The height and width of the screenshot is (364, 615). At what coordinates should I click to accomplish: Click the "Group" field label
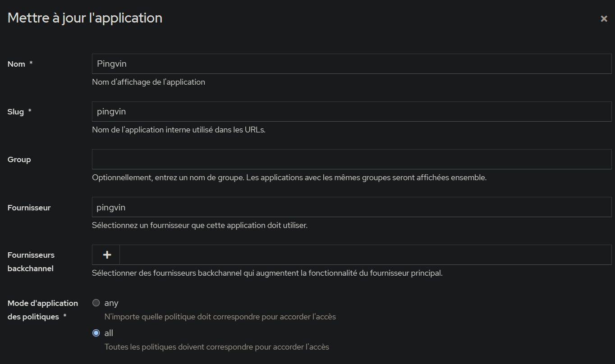pos(19,159)
